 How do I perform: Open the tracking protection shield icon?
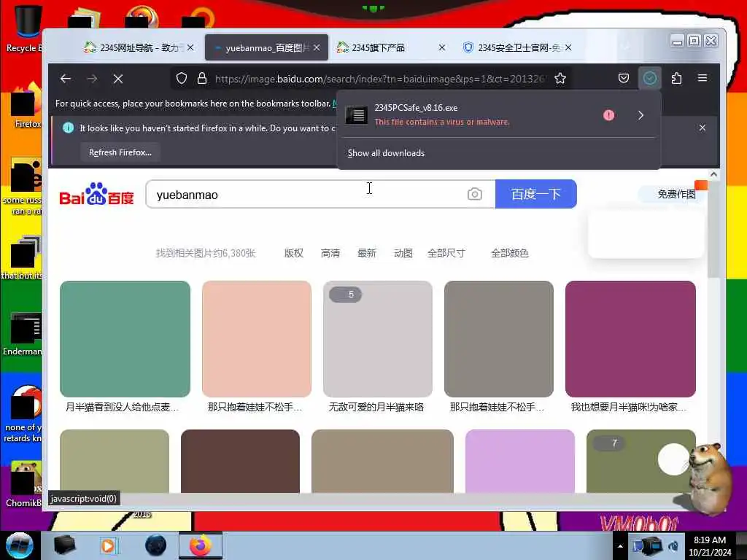181,79
